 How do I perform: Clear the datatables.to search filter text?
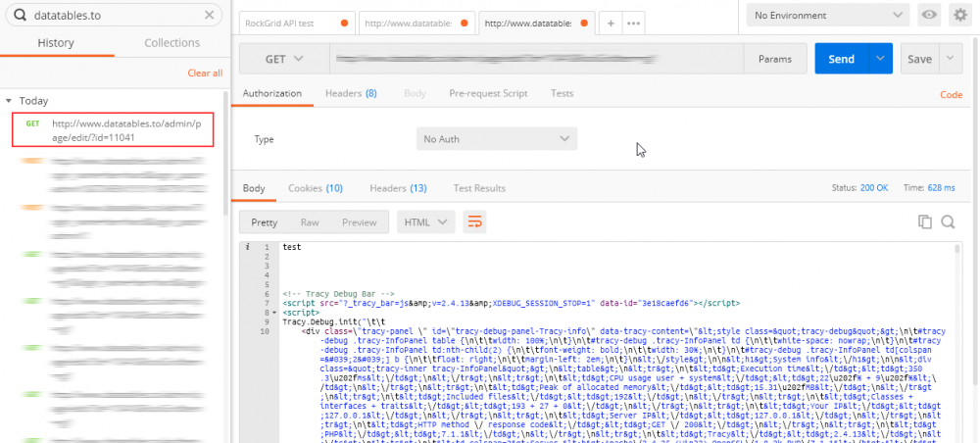209,16
